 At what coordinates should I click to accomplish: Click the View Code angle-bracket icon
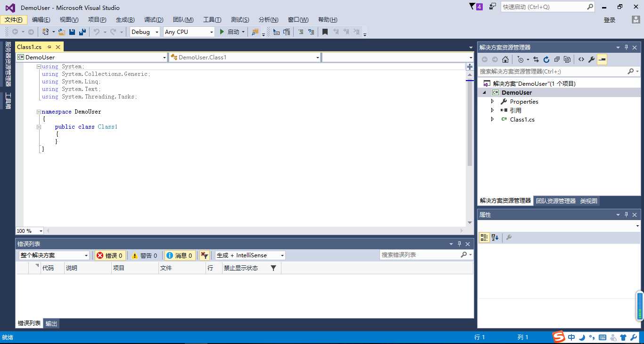(x=581, y=59)
